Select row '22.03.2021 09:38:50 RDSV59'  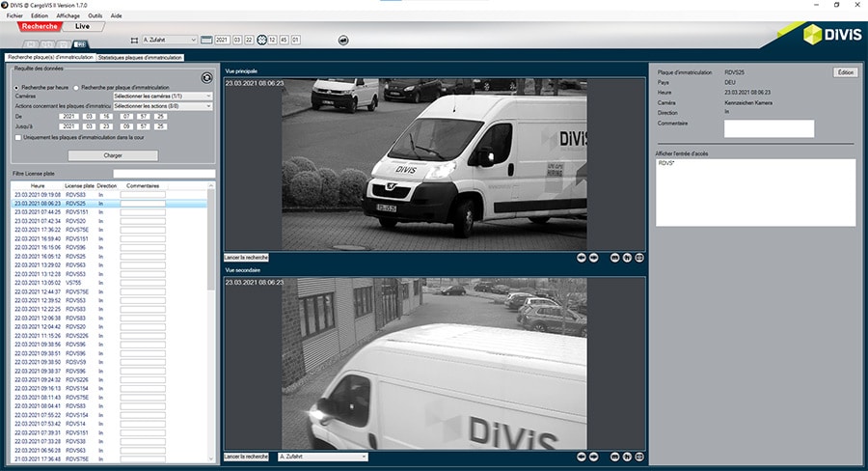[x=110, y=362]
